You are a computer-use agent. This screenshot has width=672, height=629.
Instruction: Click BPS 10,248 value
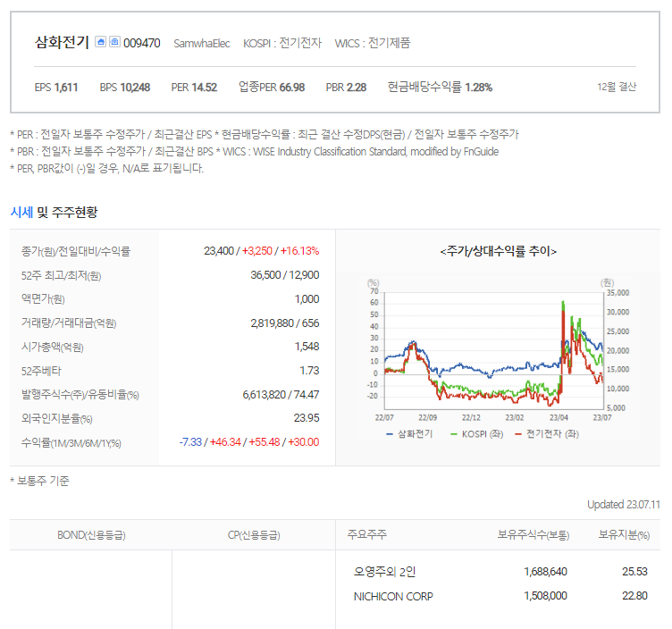click(125, 88)
